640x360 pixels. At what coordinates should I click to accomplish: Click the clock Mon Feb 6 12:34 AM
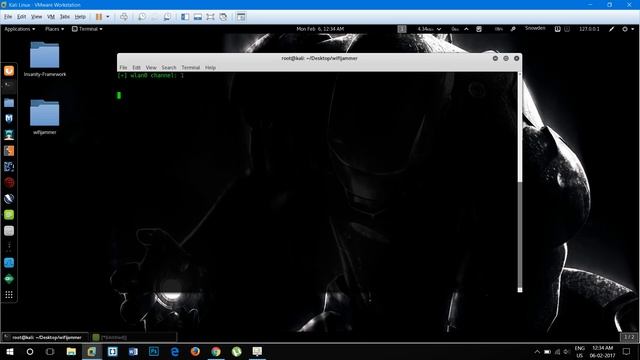tap(320, 29)
